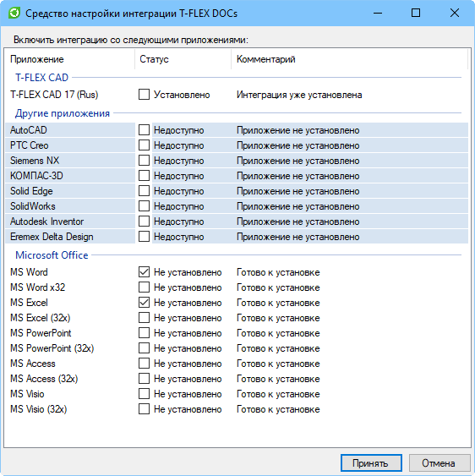Toggle the T-FLEX CAD 17 (Rus) checkbox
This screenshot has height=476, width=475.
click(144, 94)
